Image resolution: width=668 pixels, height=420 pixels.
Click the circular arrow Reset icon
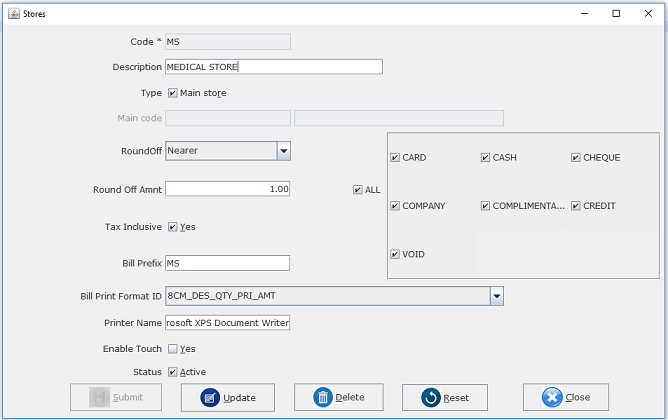coord(429,398)
